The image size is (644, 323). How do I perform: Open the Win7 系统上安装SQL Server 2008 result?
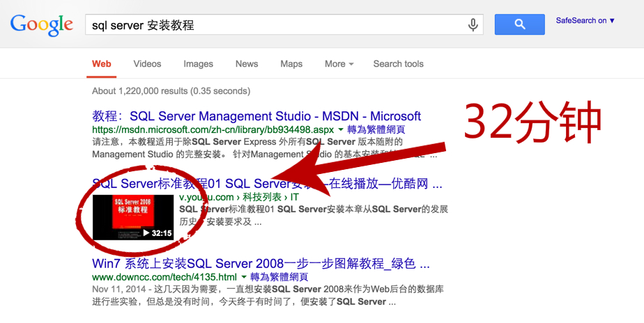pos(261,264)
